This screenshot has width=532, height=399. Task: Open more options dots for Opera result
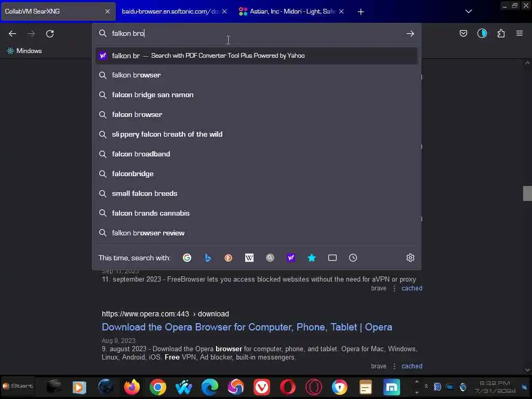coord(394,366)
